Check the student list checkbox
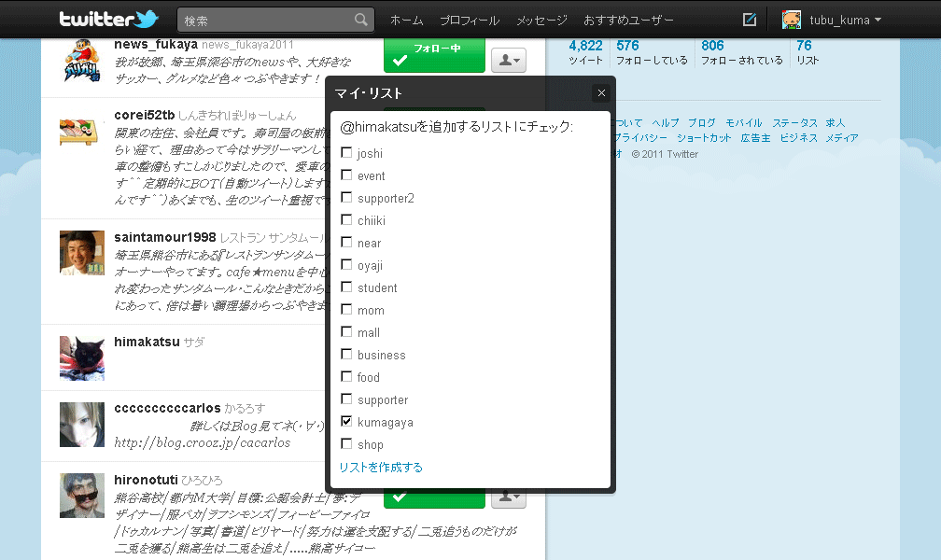Viewport: 941px width, 560px height. 346,287
